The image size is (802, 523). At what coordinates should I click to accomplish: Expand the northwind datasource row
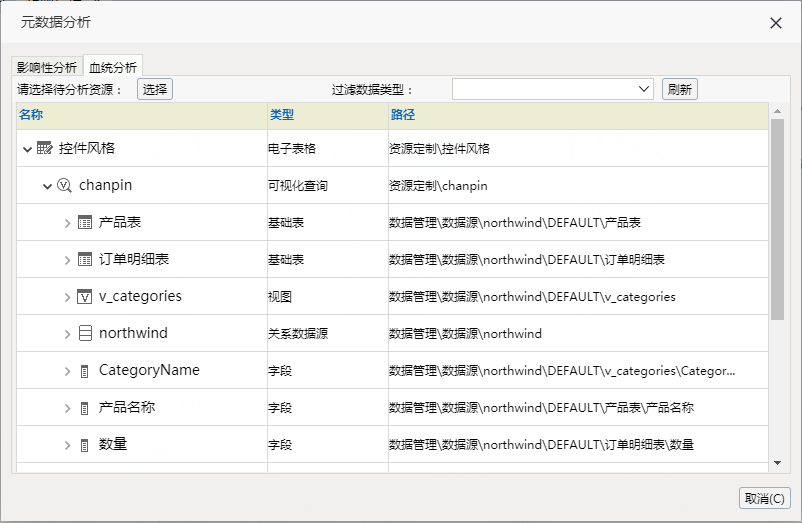[x=67, y=334]
